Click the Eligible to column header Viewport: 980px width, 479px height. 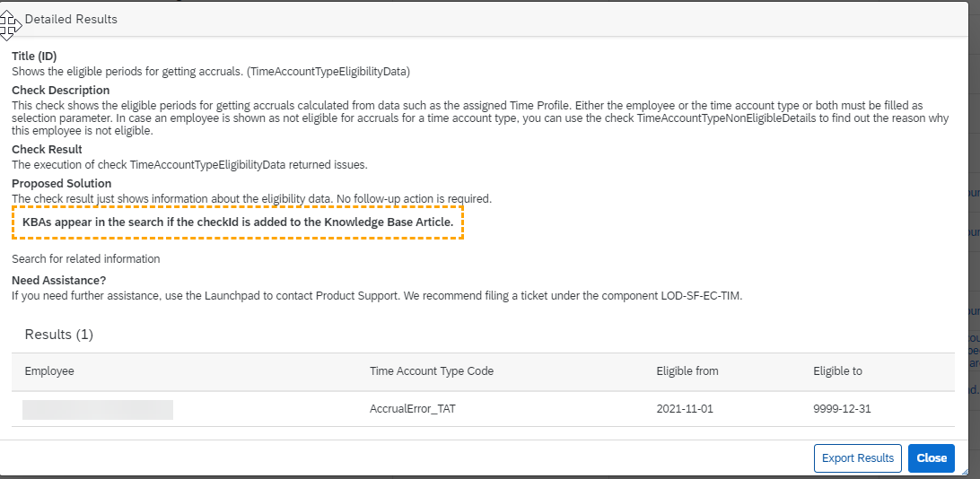(837, 371)
